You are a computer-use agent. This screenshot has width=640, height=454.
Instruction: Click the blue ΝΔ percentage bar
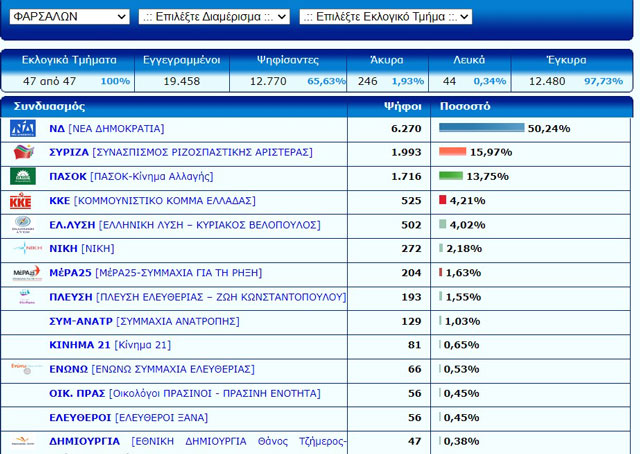coord(481,129)
